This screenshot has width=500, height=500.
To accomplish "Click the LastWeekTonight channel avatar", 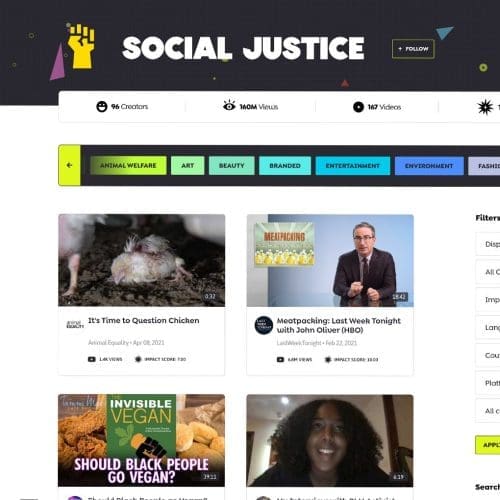I will pos(264,325).
